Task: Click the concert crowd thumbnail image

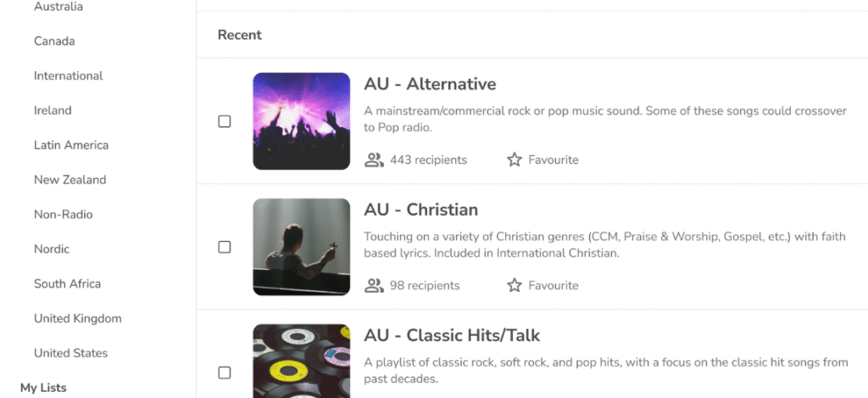Action: [x=302, y=121]
